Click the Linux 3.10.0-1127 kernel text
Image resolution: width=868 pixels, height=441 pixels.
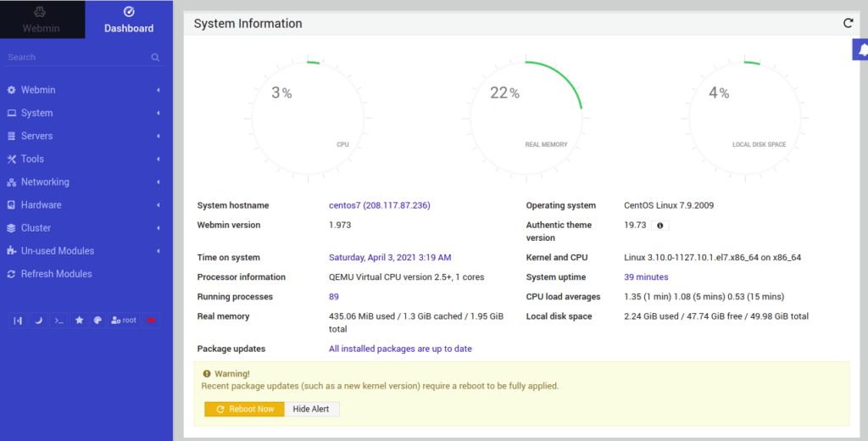pos(712,258)
